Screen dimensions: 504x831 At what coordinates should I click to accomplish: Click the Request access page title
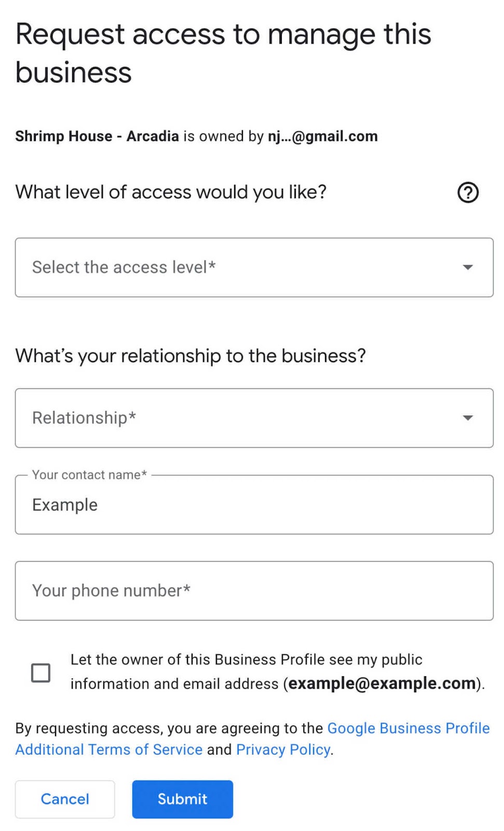223,52
